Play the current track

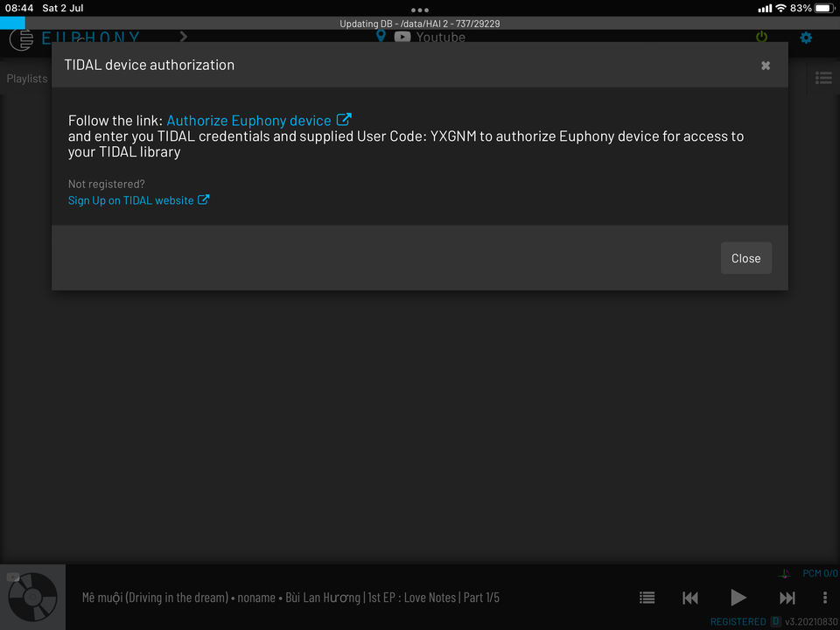pos(738,598)
